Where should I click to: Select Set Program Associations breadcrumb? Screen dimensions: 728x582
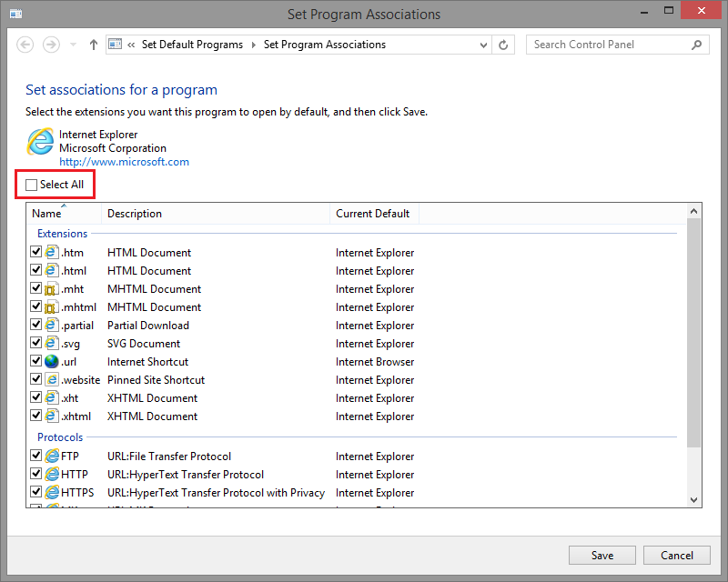coord(325,45)
